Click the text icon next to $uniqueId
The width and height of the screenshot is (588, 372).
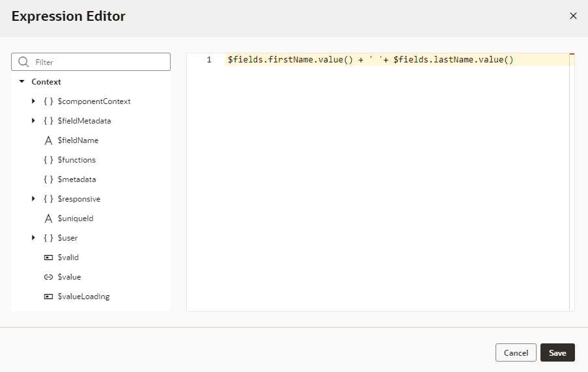coord(48,219)
